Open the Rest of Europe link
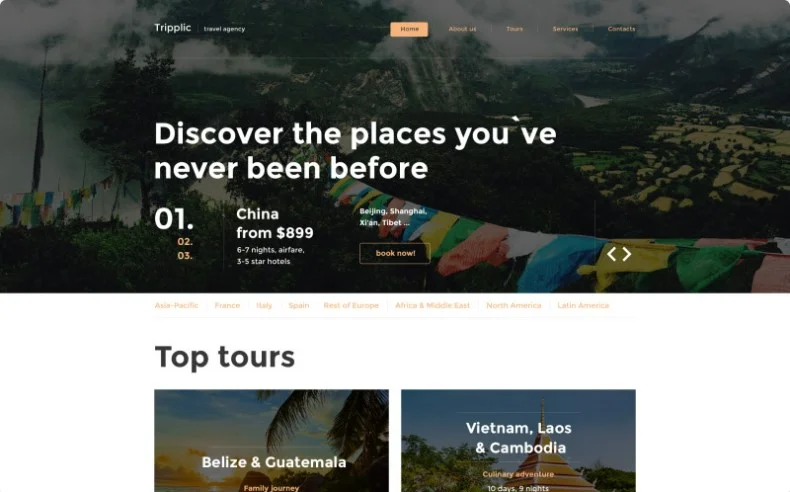 pos(351,305)
